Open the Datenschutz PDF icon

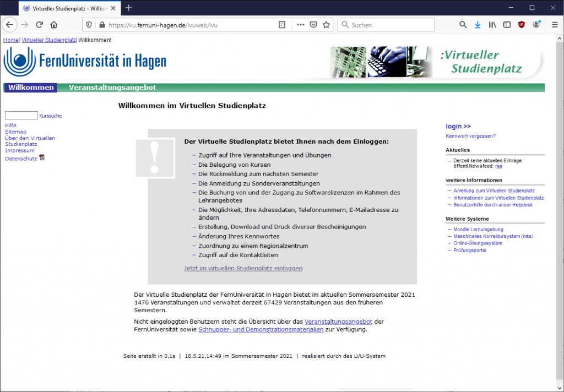(42, 157)
